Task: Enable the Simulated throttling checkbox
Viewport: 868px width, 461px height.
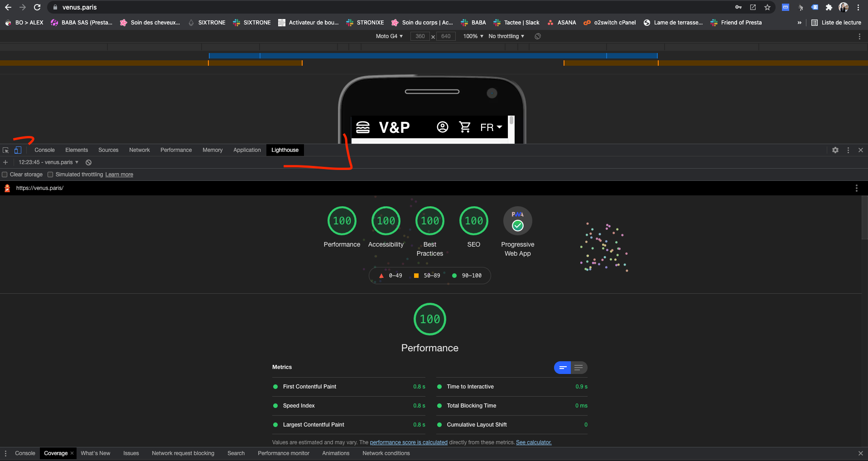Action: tap(50, 175)
